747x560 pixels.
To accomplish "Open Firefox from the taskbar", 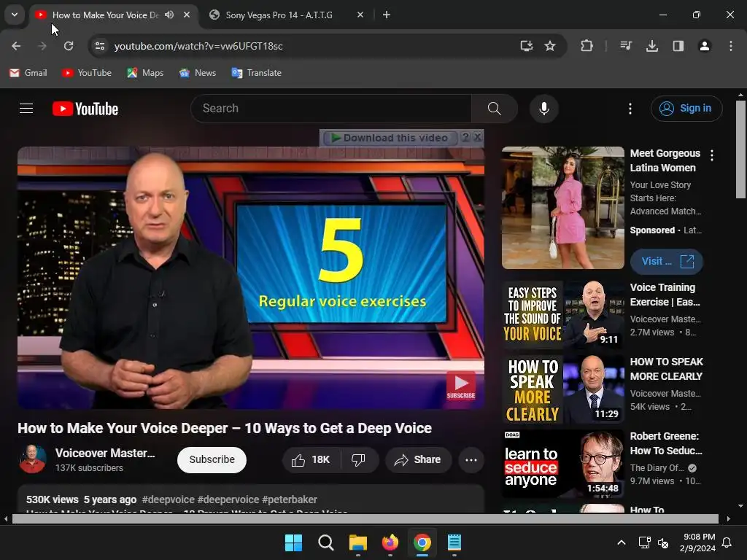I will [x=390, y=542].
